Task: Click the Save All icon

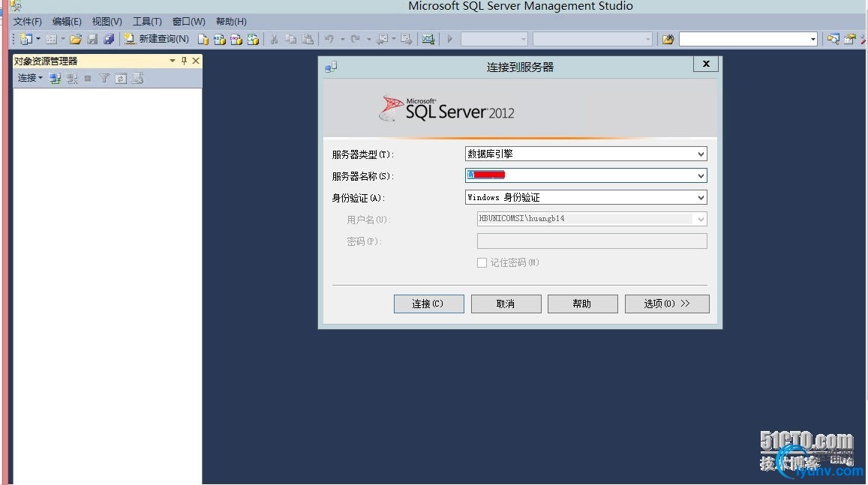Action: click(x=109, y=39)
